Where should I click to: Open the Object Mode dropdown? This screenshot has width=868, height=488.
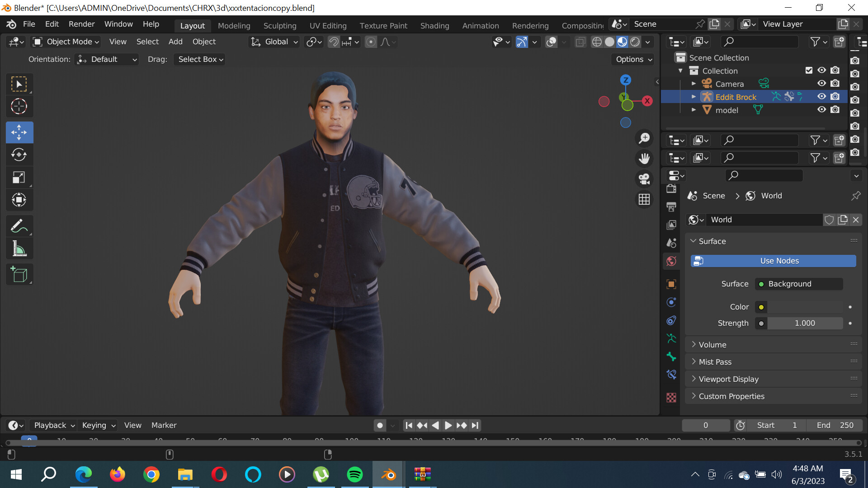65,42
